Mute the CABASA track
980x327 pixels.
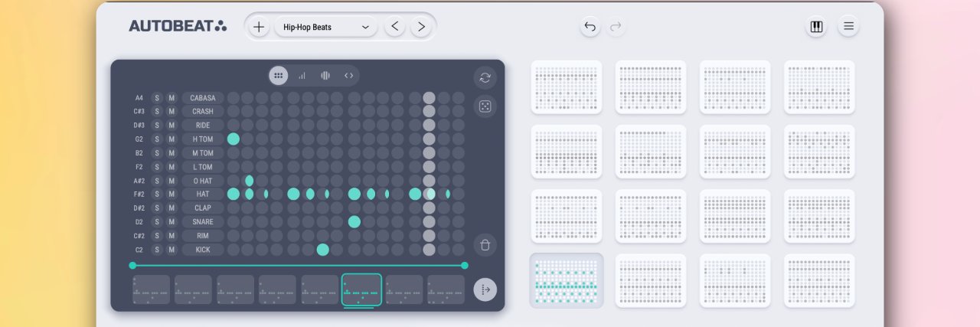(x=172, y=98)
